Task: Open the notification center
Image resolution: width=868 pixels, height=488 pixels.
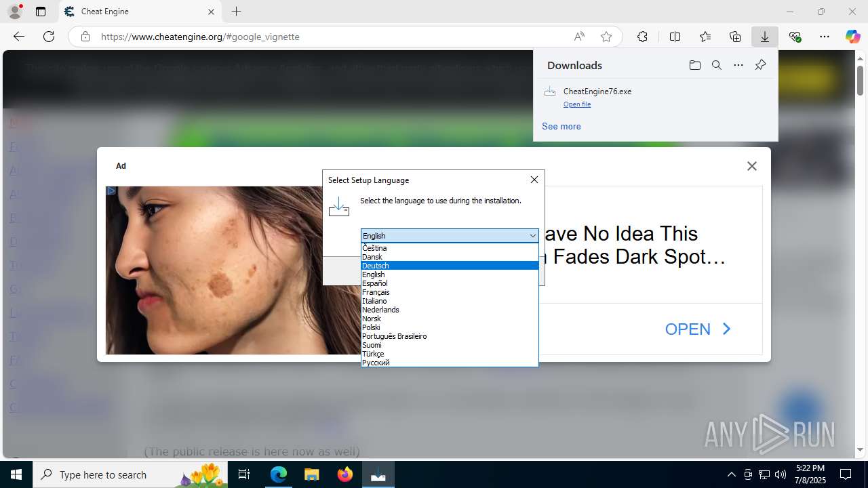Action: click(846, 474)
